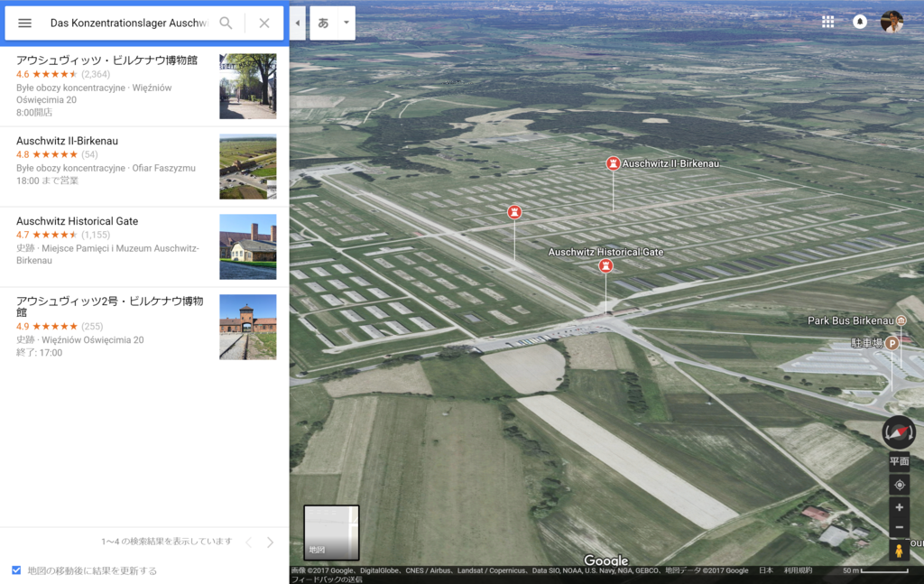Image resolution: width=924 pixels, height=584 pixels.
Task: Click the Auschwitz II-Birkenau map pin
Action: pyautogui.click(x=613, y=163)
